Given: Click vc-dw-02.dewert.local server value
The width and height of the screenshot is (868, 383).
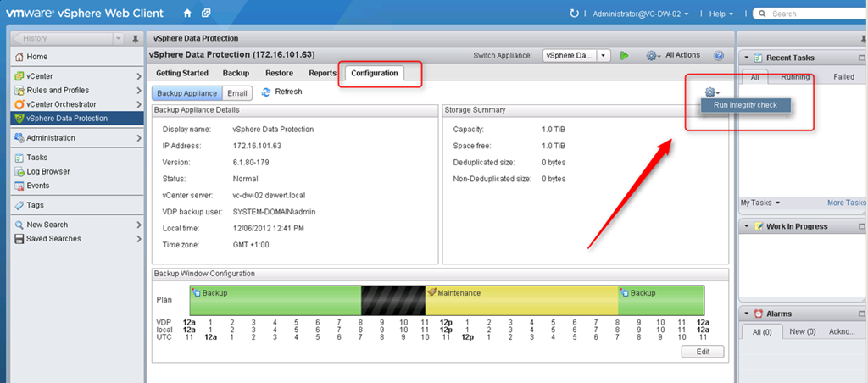Looking at the screenshot, I should [269, 196].
